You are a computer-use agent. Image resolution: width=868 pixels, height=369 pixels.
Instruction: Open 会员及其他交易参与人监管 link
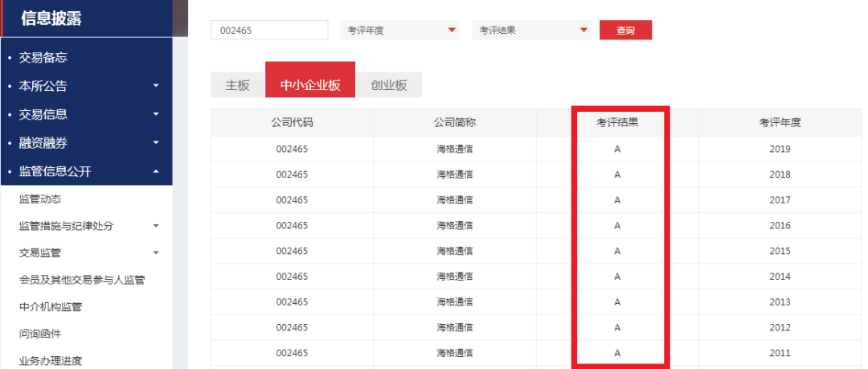tap(82, 280)
